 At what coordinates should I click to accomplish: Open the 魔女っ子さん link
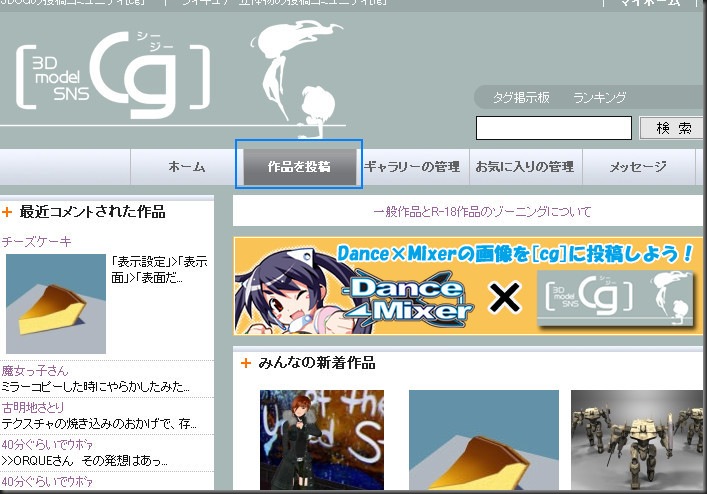click(35, 371)
